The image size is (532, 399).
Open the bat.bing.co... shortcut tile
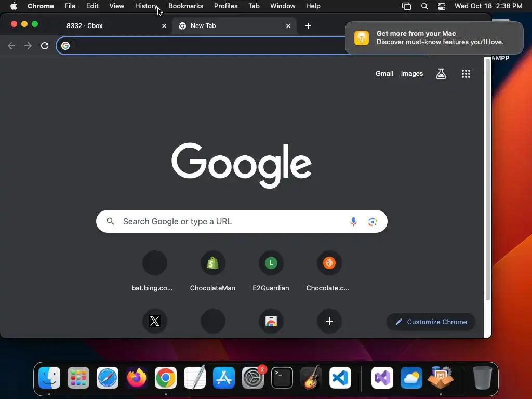coord(154,263)
